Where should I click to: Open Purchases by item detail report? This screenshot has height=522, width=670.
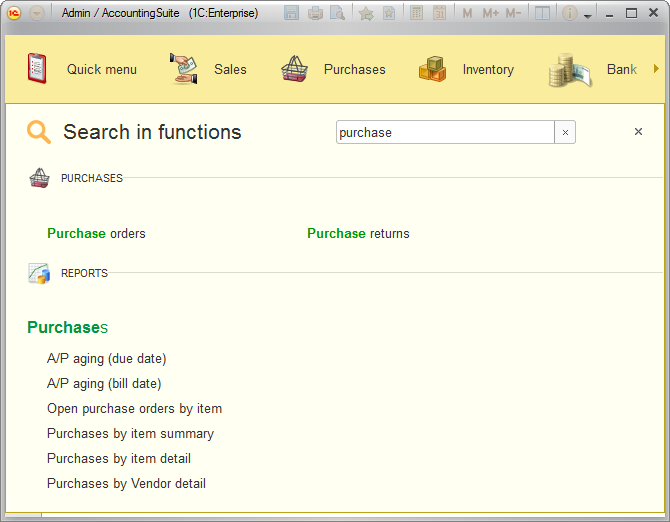119,458
